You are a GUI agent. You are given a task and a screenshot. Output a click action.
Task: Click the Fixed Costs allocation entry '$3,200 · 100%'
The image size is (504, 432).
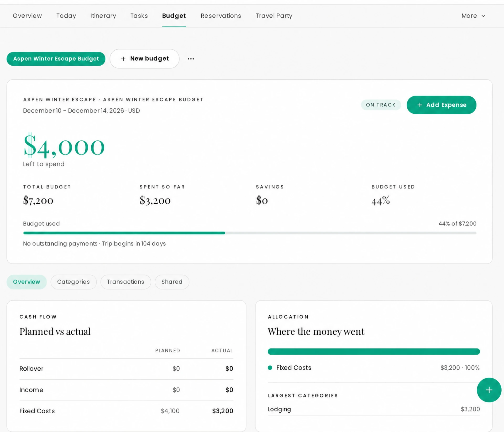460,368
